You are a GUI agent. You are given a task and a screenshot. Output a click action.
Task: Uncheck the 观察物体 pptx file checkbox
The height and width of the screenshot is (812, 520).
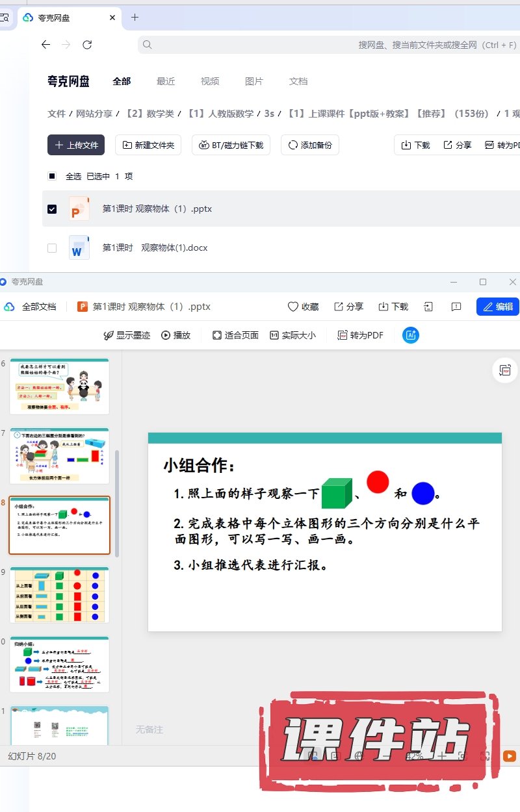52,209
